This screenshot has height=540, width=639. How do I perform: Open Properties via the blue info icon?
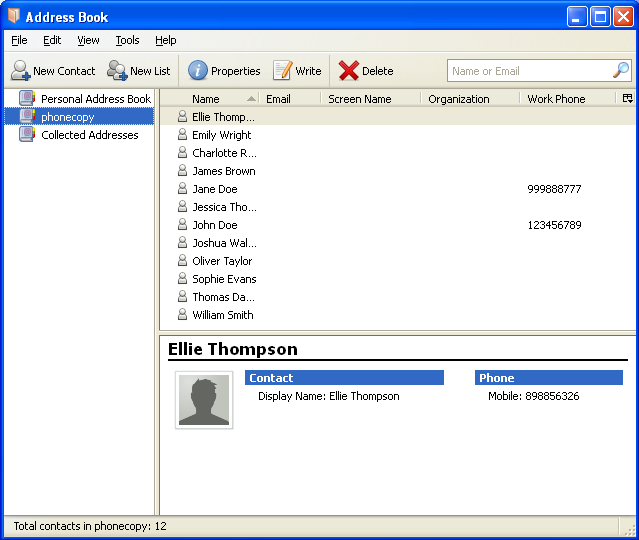tap(198, 71)
